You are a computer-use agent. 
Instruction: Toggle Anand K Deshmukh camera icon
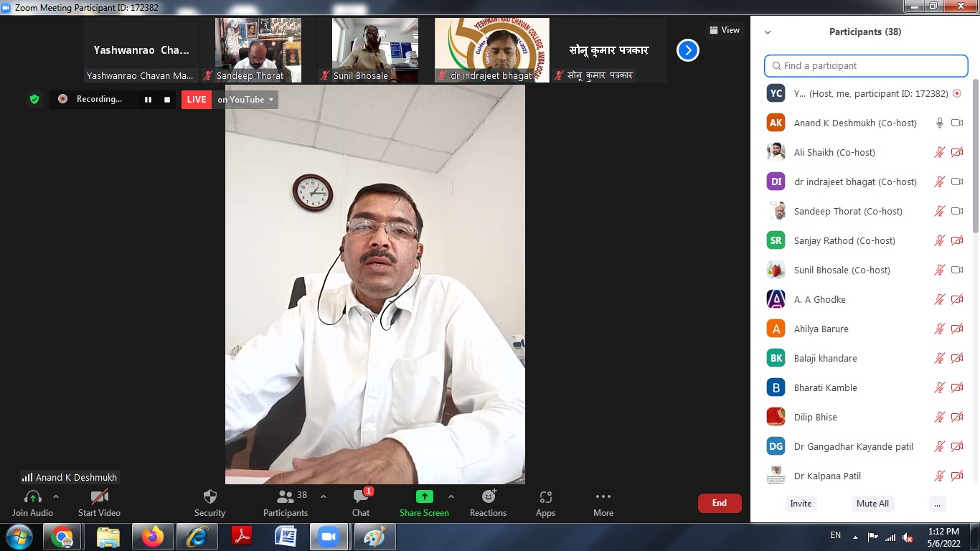957,123
